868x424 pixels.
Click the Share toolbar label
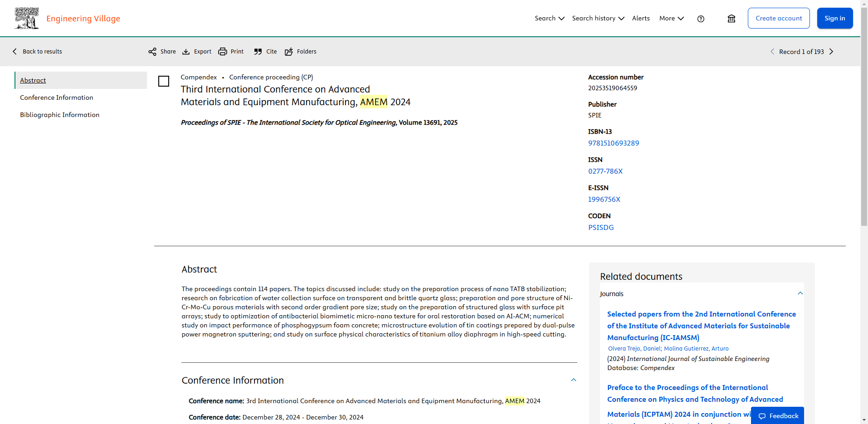(x=168, y=52)
